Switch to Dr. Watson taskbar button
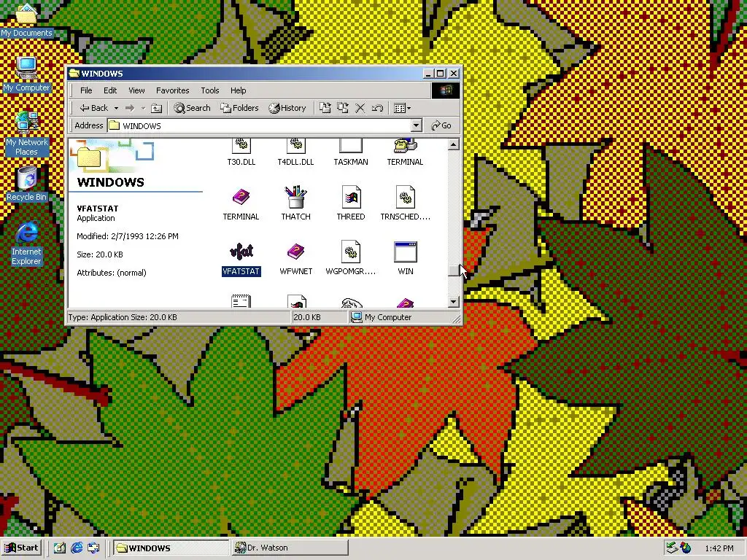The width and height of the screenshot is (747, 560). point(290,548)
